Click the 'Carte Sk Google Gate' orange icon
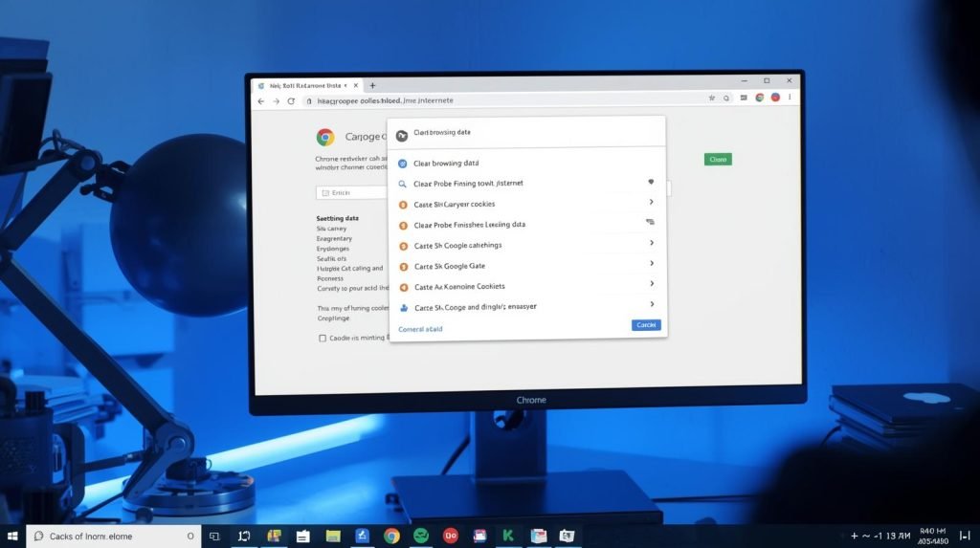980x548 pixels. click(404, 267)
